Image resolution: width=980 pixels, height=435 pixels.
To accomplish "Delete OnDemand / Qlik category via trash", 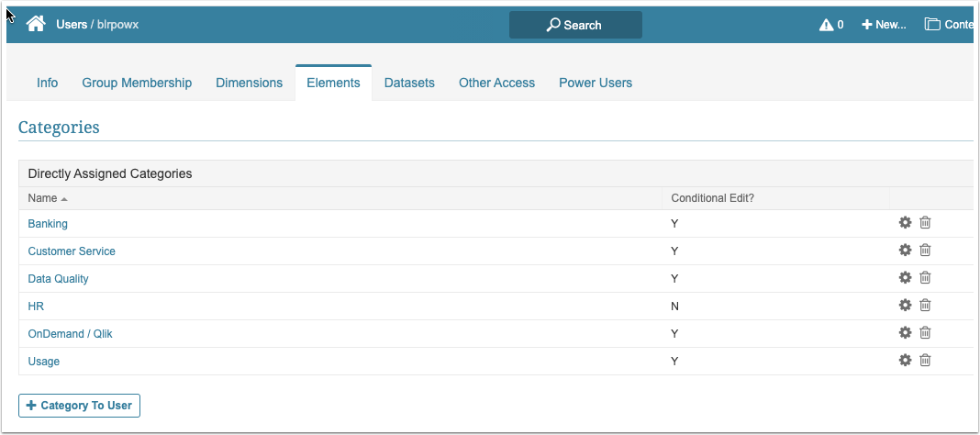I will click(x=925, y=333).
